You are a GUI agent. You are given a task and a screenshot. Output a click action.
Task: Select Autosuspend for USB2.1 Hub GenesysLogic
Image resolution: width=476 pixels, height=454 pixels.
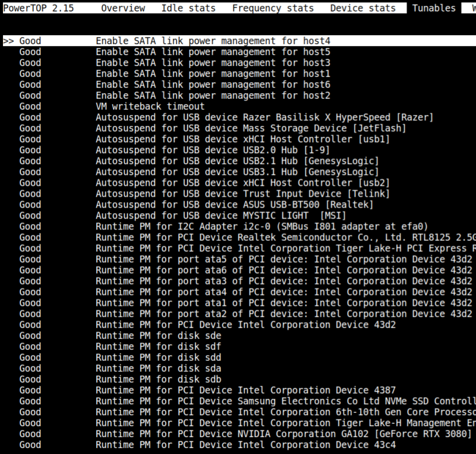[199, 161]
